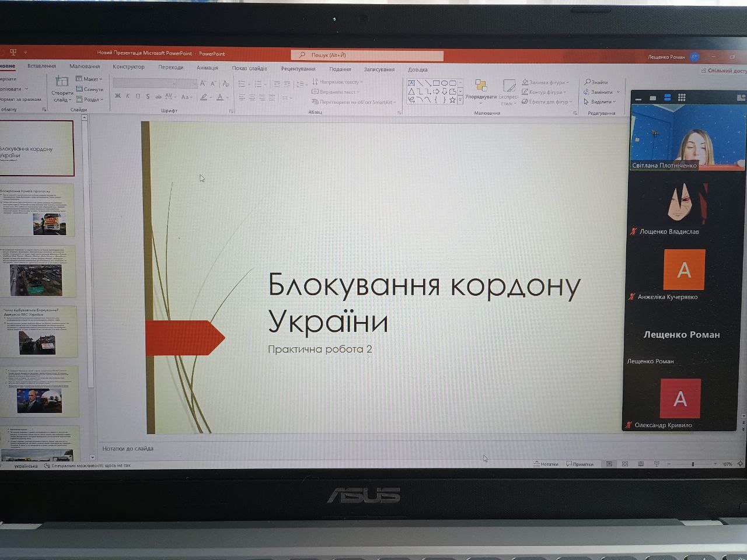Open the Вставлення (Insert) tab
Screen dimensions: 747x560
click(x=41, y=66)
